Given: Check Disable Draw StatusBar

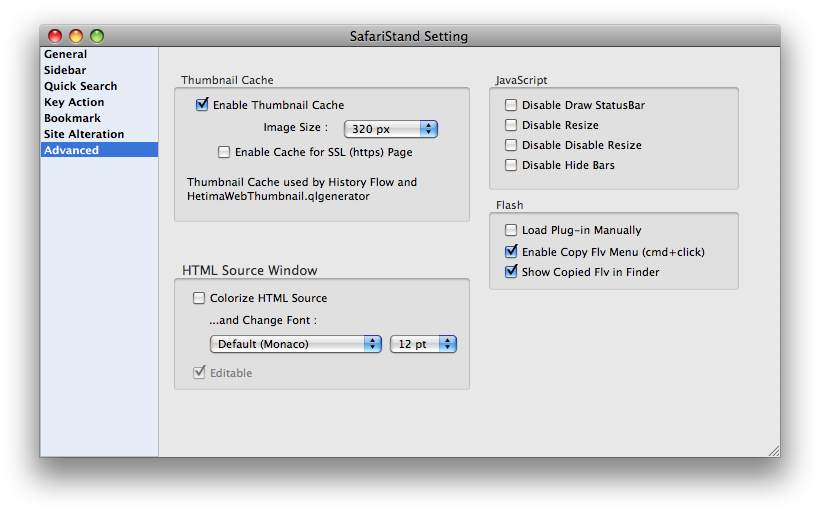Looking at the screenshot, I should 511,105.
